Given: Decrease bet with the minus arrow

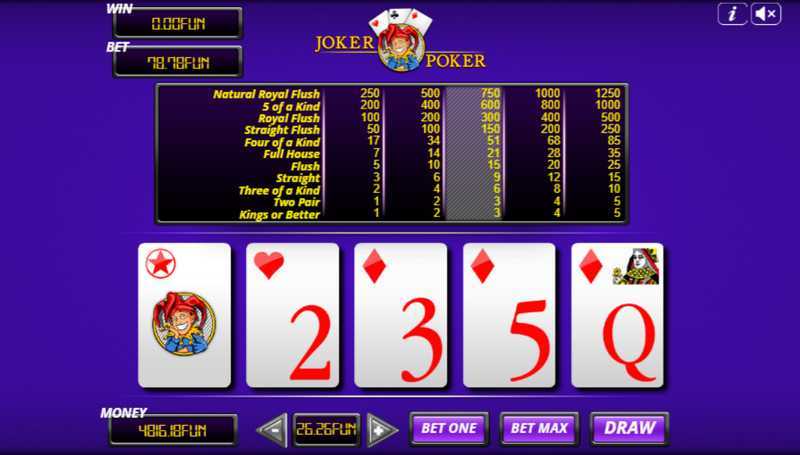Looking at the screenshot, I should pos(272,430).
